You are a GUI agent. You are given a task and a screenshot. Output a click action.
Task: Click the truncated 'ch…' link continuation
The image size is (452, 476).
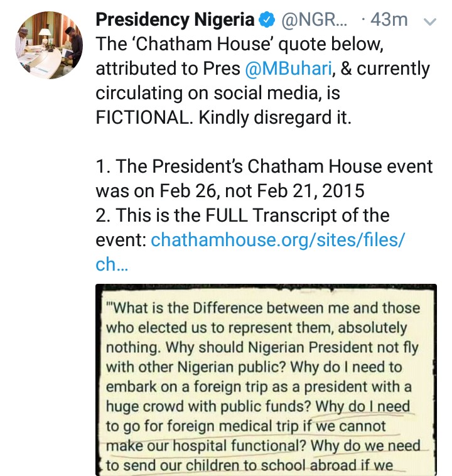tap(112, 264)
